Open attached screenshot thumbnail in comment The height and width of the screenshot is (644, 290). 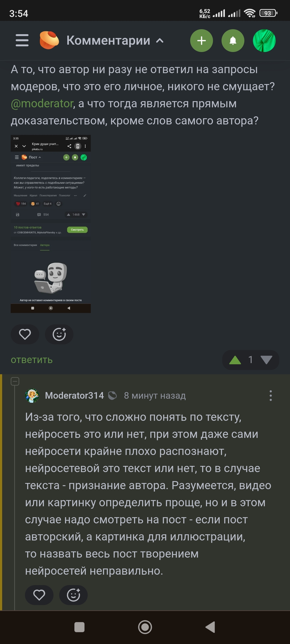pyautogui.click(x=51, y=224)
